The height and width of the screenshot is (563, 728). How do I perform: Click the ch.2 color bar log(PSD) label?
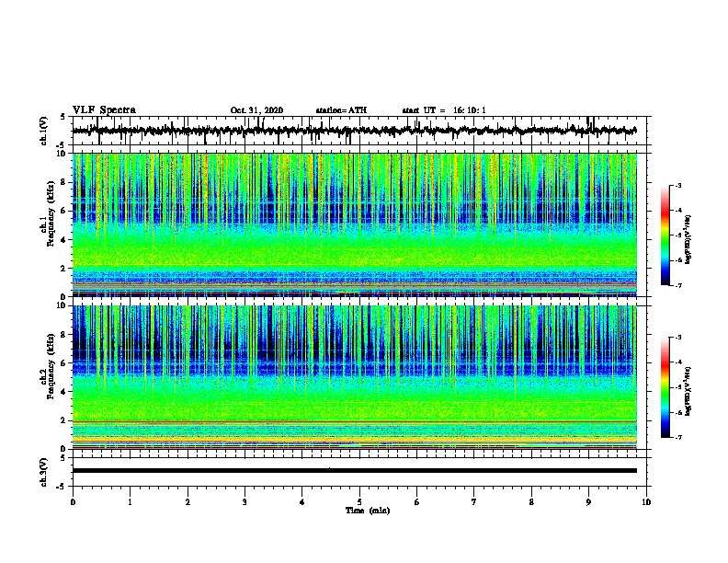[x=688, y=391]
